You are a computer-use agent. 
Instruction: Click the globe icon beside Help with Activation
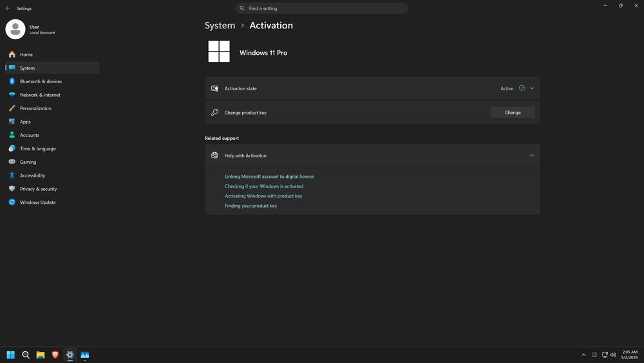click(x=214, y=155)
